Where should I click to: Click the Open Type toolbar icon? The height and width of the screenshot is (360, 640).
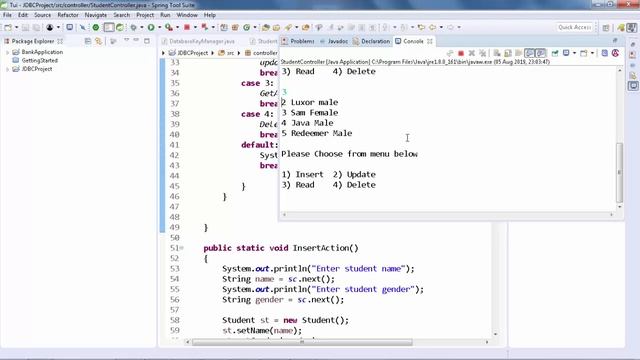point(266,27)
